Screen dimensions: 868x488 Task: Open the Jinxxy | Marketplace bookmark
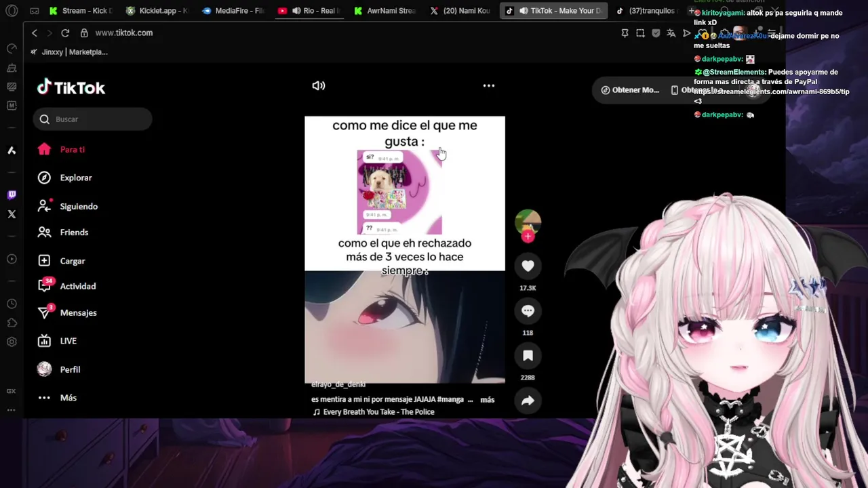click(x=68, y=52)
